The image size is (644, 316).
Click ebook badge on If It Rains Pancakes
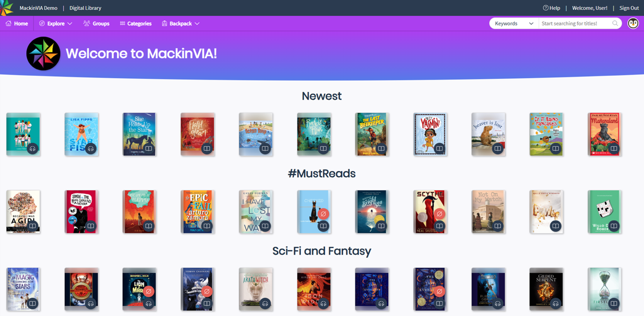coord(556,149)
